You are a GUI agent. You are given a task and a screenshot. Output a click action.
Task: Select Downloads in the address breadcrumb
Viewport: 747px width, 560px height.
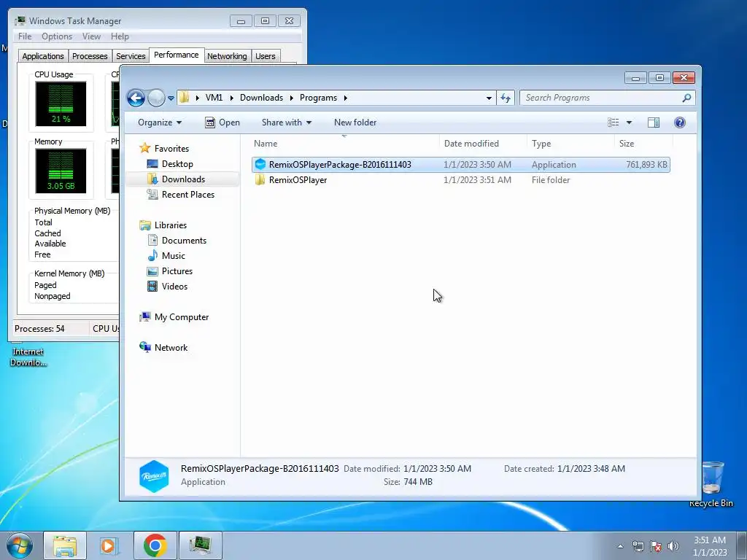point(261,98)
